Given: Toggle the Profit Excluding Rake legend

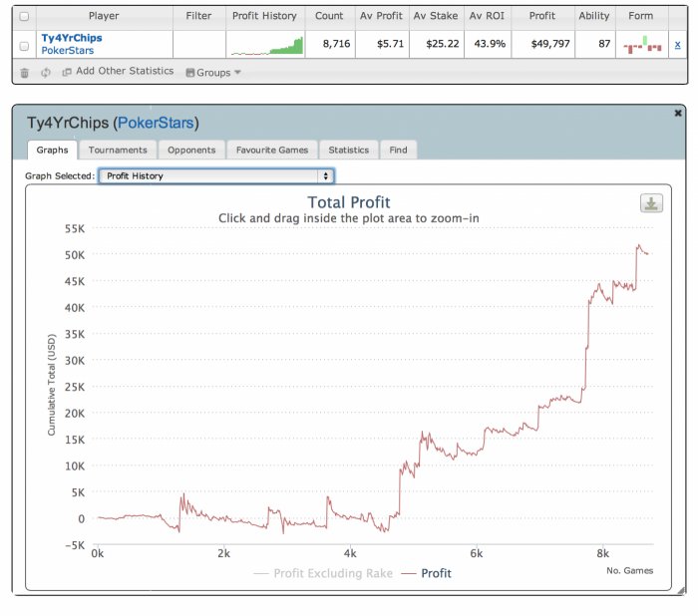Looking at the screenshot, I should (x=324, y=573).
